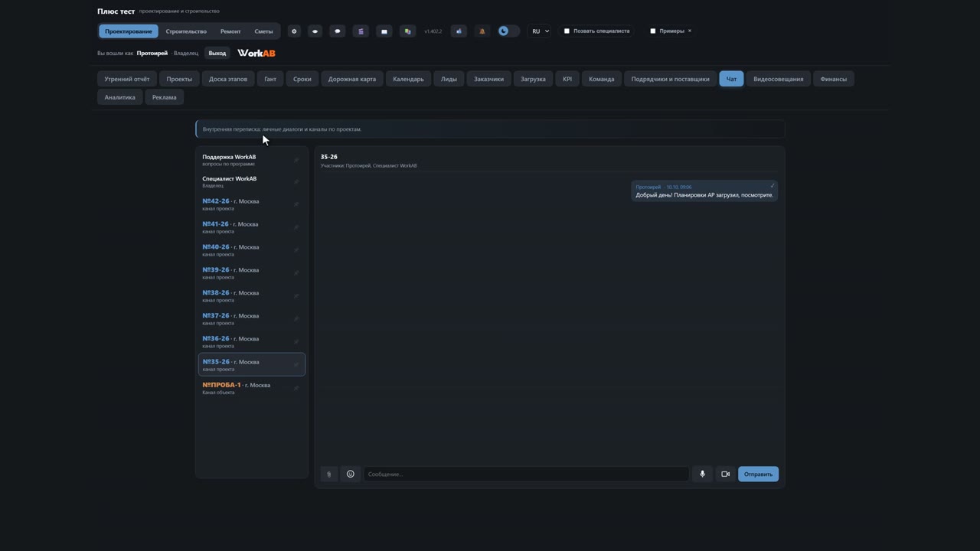Open the №39-26 project channel
Viewport: 980px width, 551px height.
pos(252,273)
